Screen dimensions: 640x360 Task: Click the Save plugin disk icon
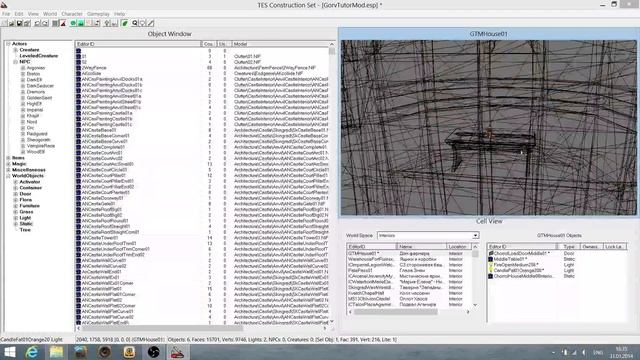click(19, 23)
